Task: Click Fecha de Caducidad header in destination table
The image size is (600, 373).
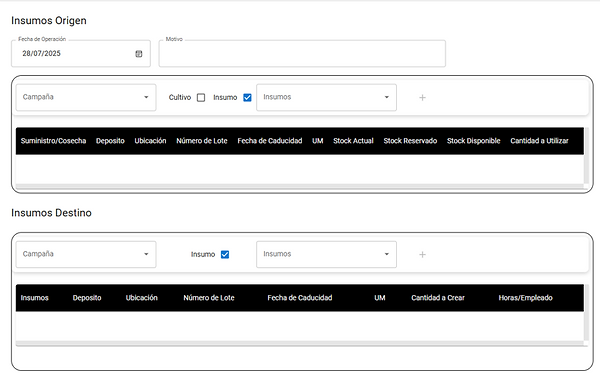Action: [300, 298]
